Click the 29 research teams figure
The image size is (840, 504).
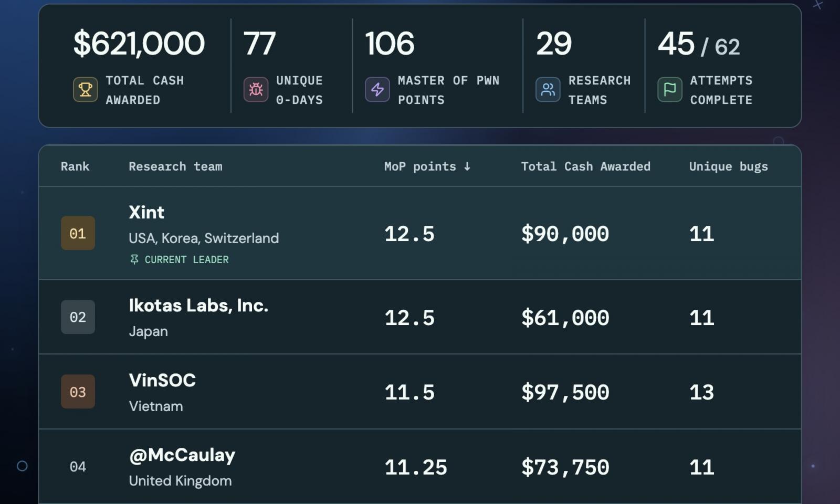[x=554, y=43]
